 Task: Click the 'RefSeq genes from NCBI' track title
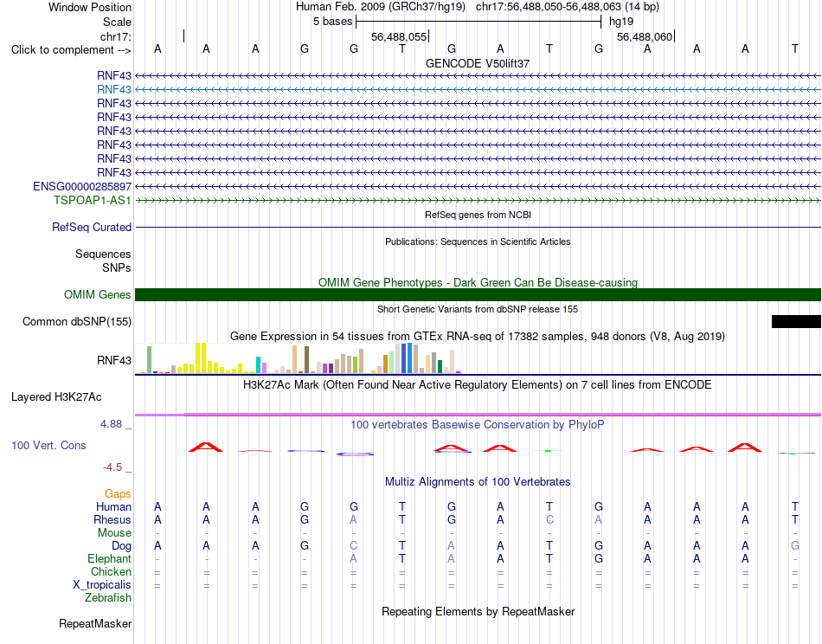(x=478, y=215)
